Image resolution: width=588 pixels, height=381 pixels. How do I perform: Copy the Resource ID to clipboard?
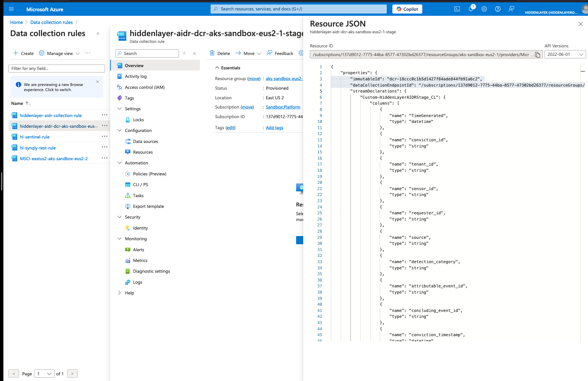[x=537, y=55]
